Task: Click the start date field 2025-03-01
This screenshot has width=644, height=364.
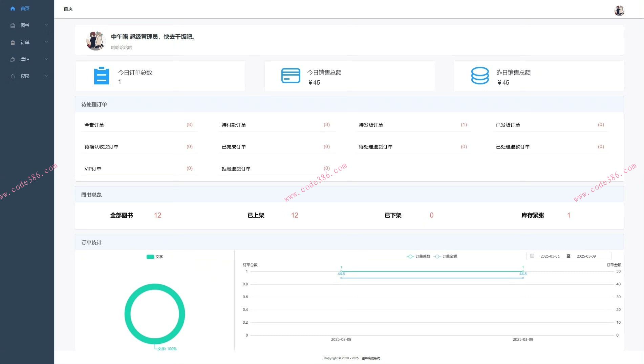Action: [550, 256]
